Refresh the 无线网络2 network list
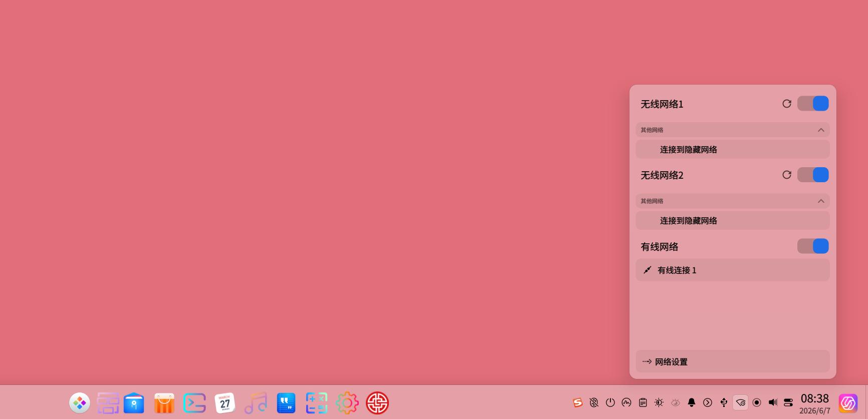This screenshot has width=868, height=419. pos(787,175)
